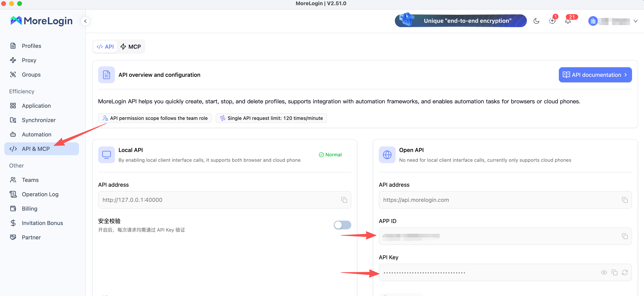644x296 pixels.
Task: Switch to the API tab
Action: [105, 47]
